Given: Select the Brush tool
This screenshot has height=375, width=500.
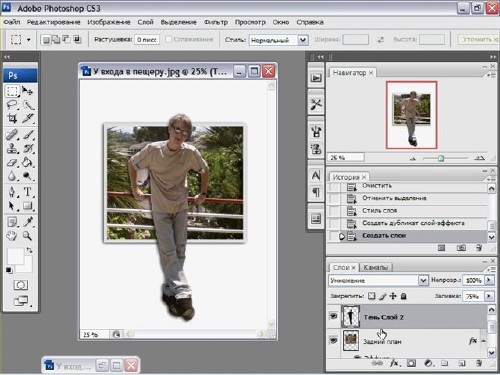Looking at the screenshot, I should tap(28, 135).
